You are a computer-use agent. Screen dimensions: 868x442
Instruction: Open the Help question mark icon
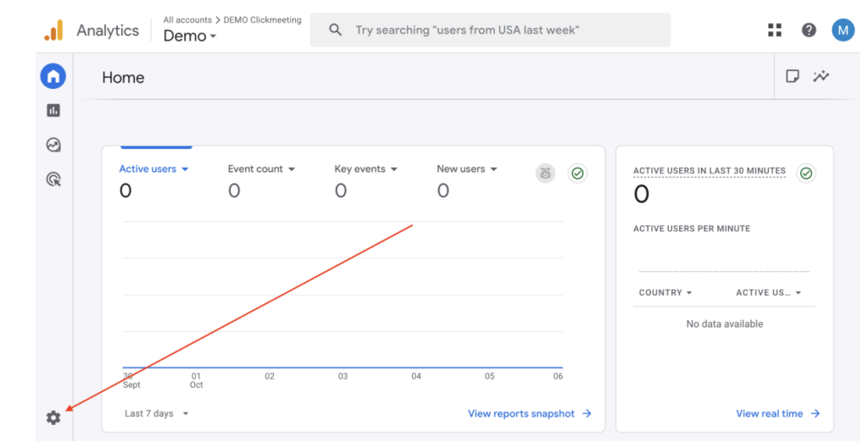point(809,30)
